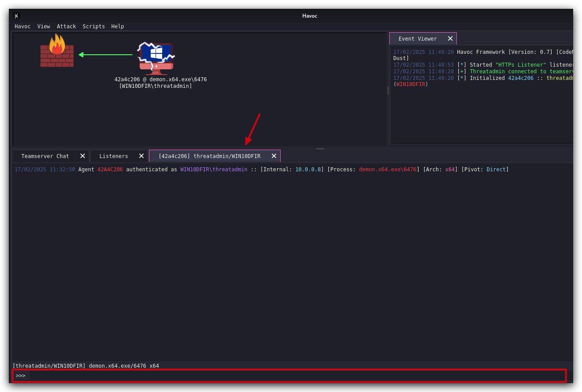Screen dimensions: 582x392
Task: Click the Arch value x64 in console
Action: [x=450, y=170]
